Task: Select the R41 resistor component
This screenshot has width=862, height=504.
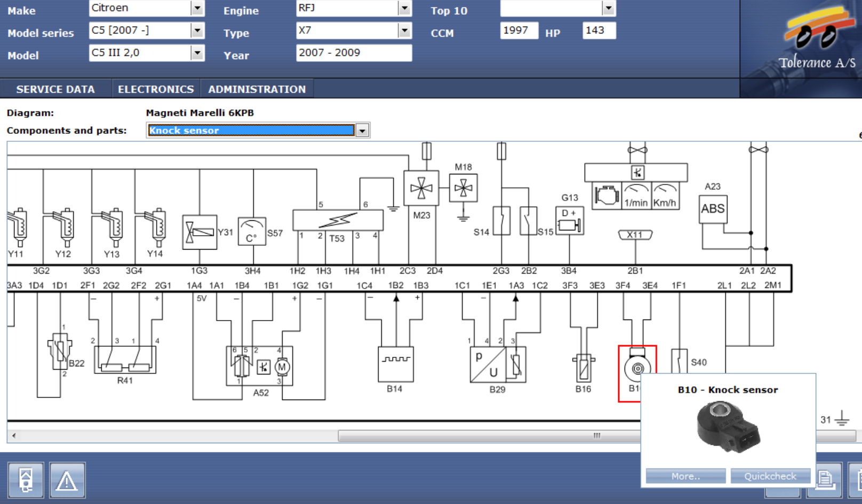Action: click(125, 359)
